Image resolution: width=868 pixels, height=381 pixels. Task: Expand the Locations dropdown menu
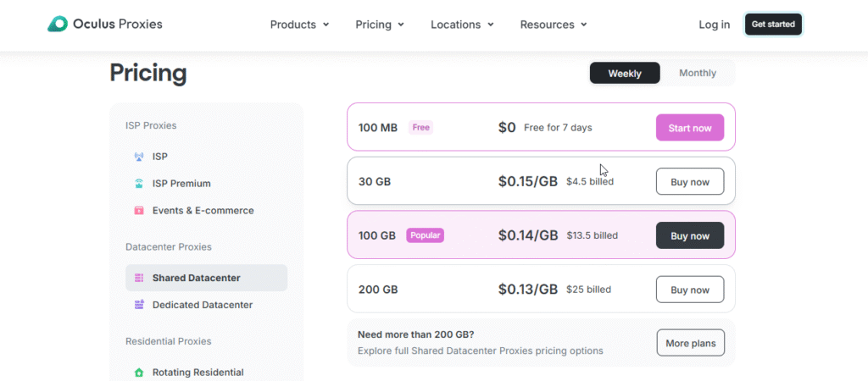pyautogui.click(x=462, y=25)
